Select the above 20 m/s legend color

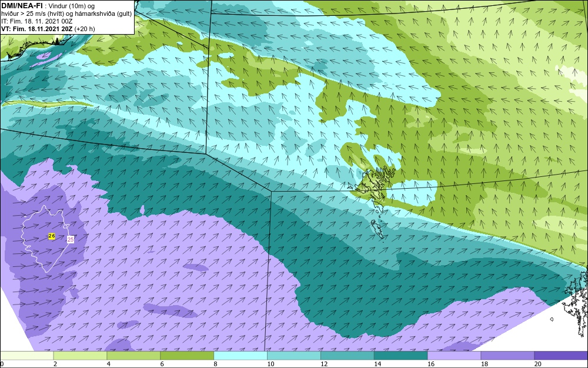[561, 356]
